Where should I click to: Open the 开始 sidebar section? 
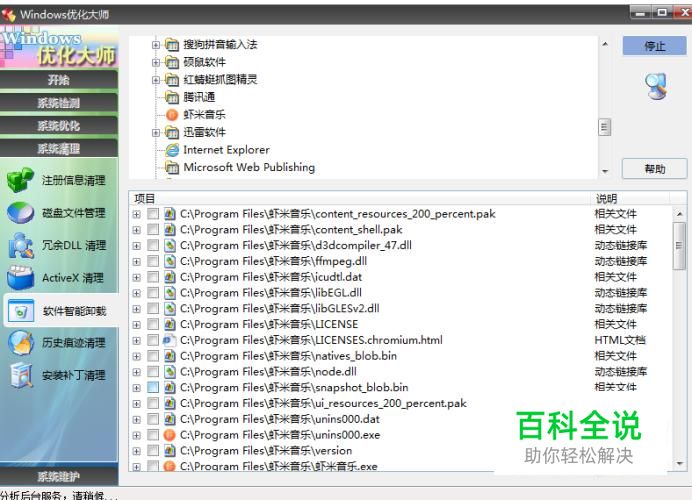[59, 80]
